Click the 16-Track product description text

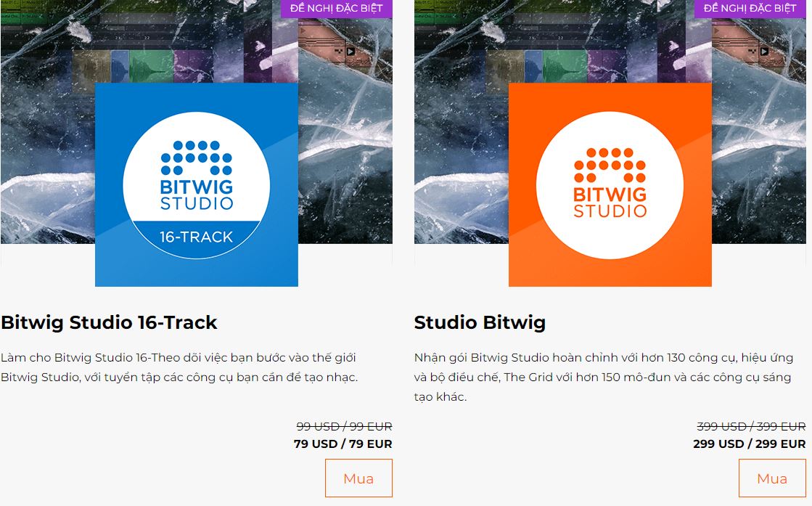179,367
